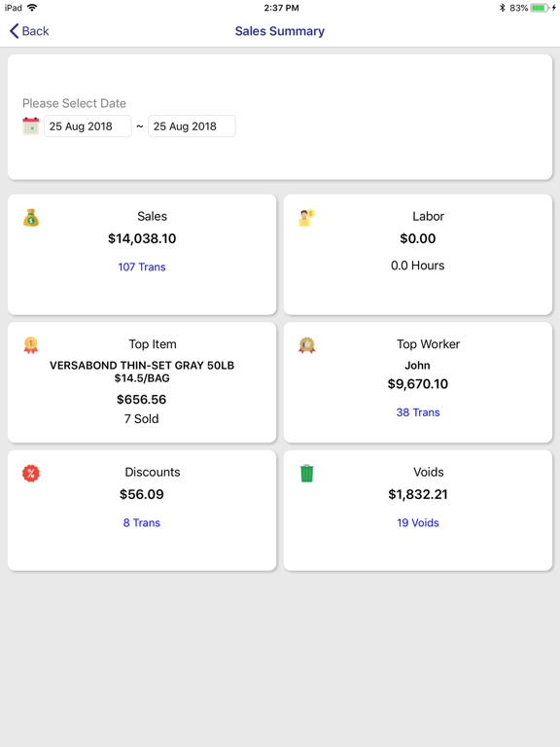Click the Labor amount $0.00
The width and height of the screenshot is (560, 747).
coord(418,238)
